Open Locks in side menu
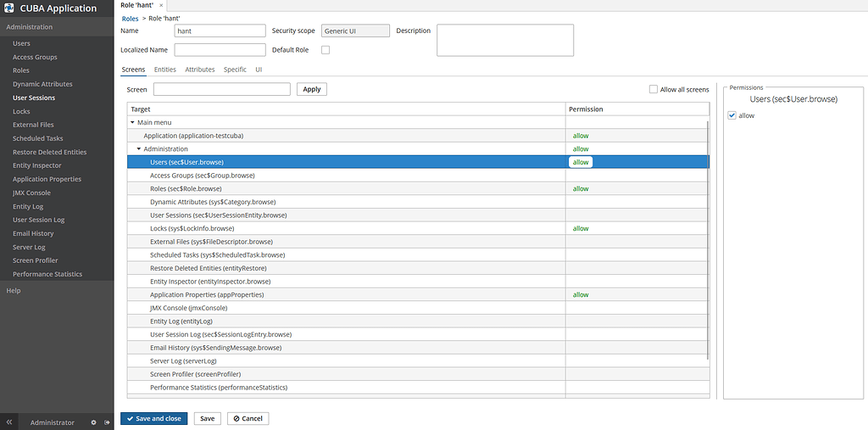Image resolution: width=868 pixels, height=430 pixels. point(21,111)
